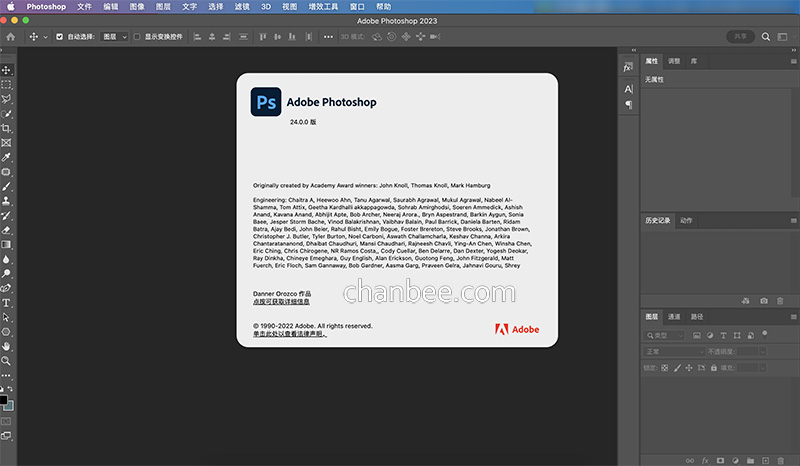Select the Clone Stamp tool

6,201
